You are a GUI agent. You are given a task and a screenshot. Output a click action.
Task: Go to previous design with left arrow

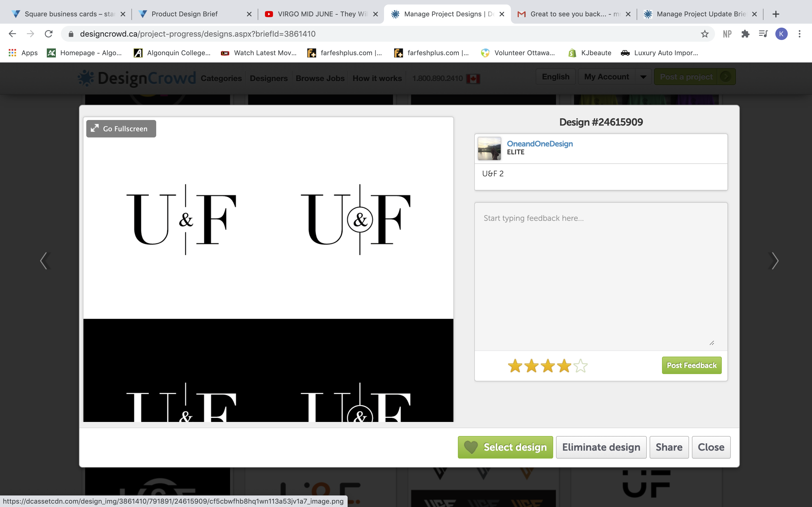tap(45, 261)
